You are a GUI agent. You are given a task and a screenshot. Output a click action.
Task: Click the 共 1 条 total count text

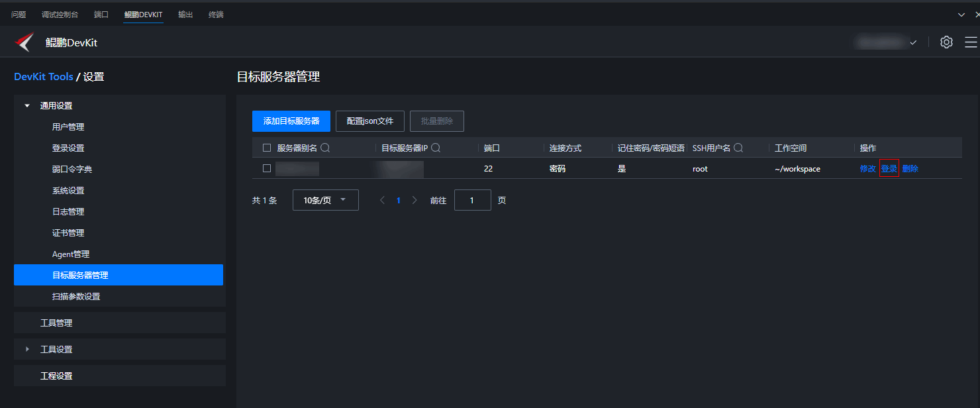pyautogui.click(x=264, y=200)
